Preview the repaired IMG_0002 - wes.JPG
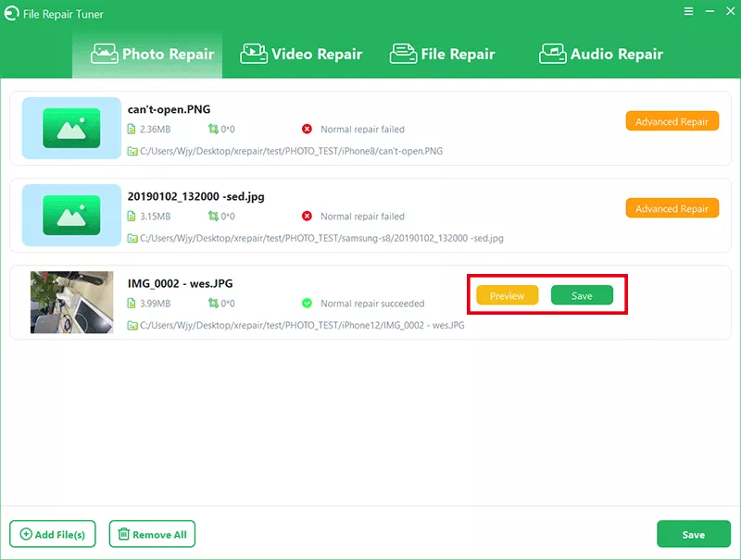Image resolution: width=741 pixels, height=560 pixels. (x=507, y=295)
